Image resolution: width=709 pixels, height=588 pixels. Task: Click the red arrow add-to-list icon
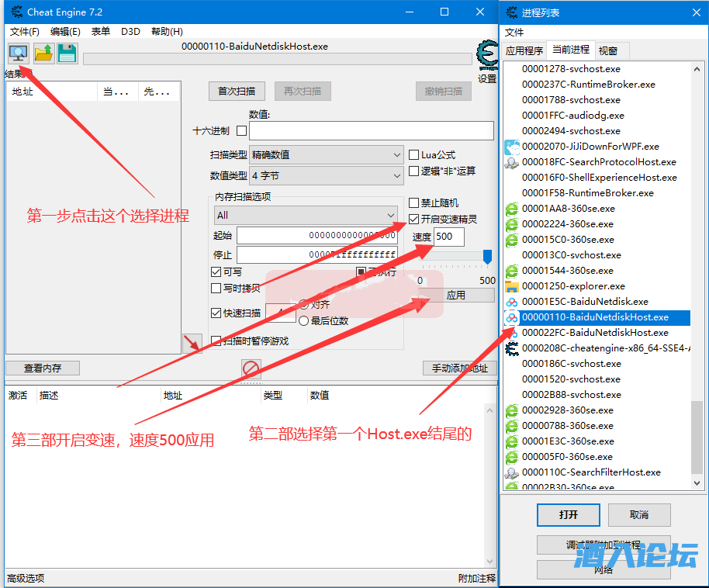point(192,344)
